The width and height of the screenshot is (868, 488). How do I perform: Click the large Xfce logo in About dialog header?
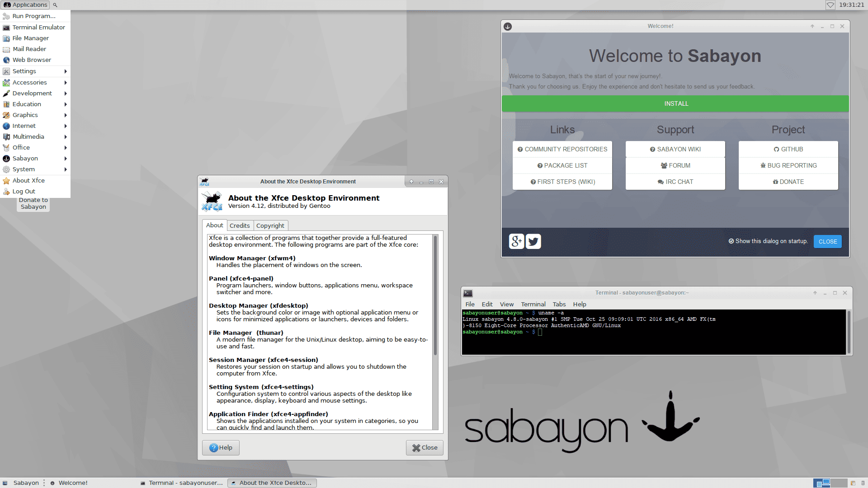pos(212,202)
